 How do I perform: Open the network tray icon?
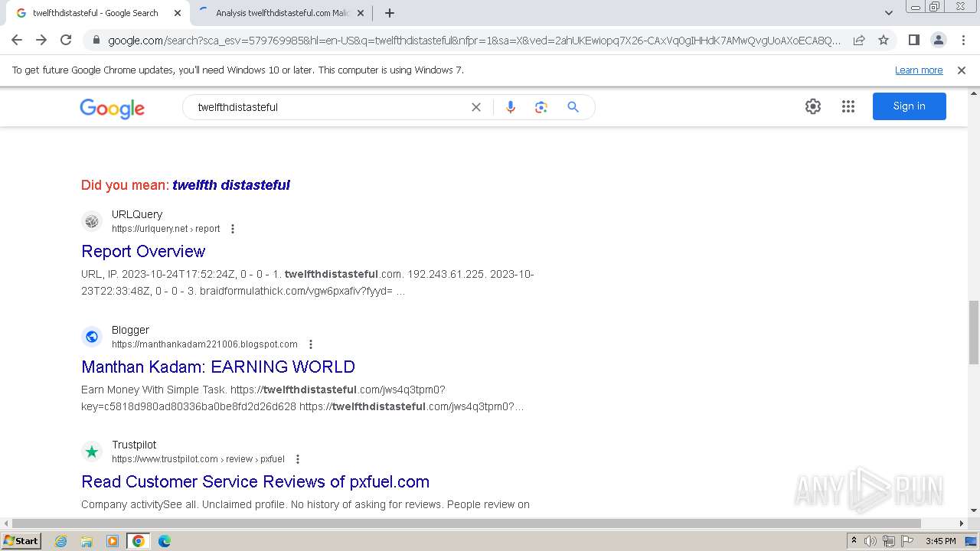(x=889, y=541)
